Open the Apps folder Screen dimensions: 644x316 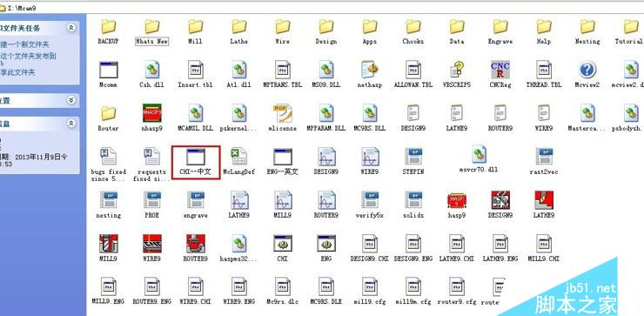[x=370, y=27]
